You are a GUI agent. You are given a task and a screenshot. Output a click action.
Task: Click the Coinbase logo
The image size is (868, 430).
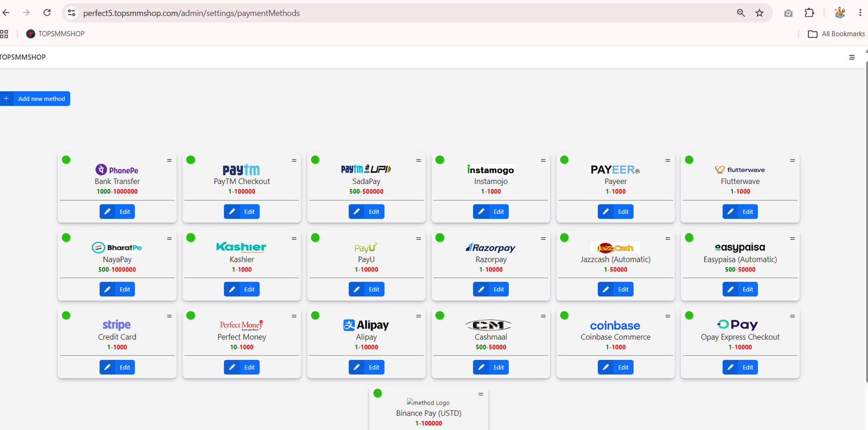[615, 325]
